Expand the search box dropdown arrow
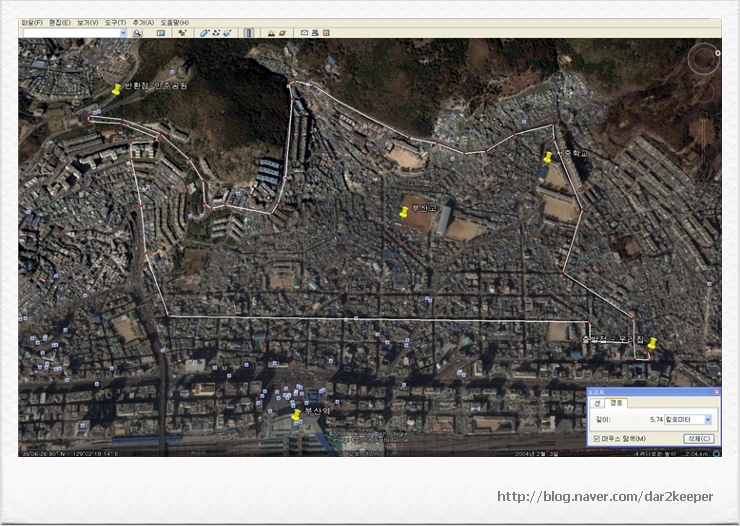 pyautogui.click(x=123, y=33)
